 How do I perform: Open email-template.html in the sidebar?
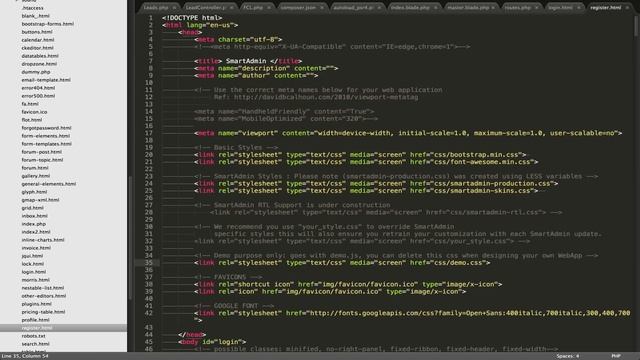click(x=46, y=80)
